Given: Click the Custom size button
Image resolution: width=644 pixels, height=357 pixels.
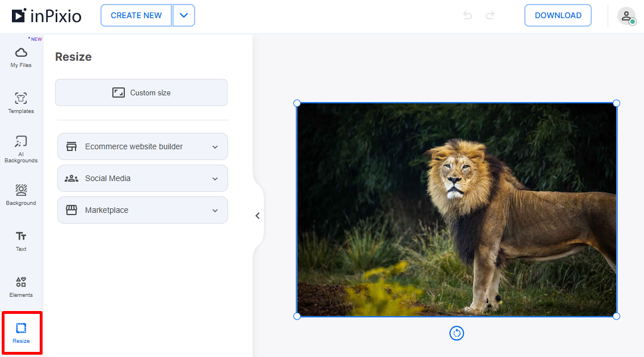Looking at the screenshot, I should point(141,93).
